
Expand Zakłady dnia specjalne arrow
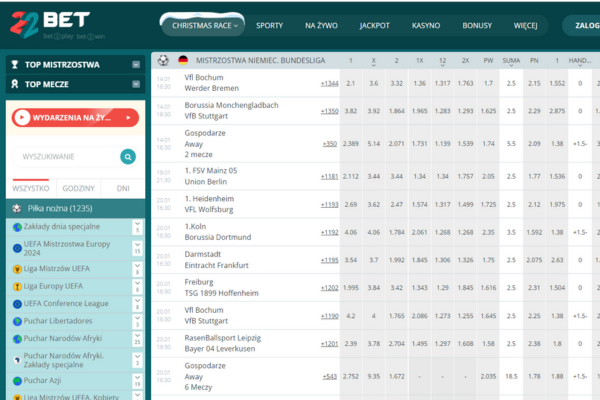137,227
